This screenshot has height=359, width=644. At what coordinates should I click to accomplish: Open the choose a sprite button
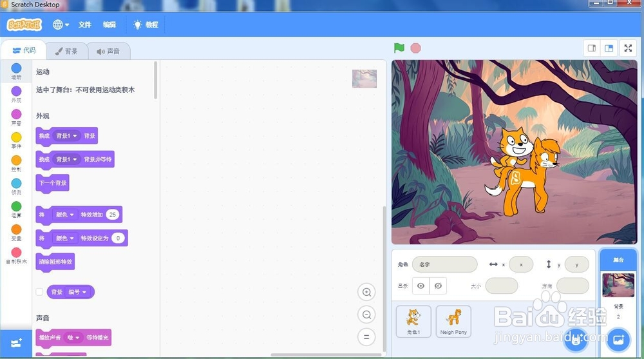pyautogui.click(x=575, y=340)
